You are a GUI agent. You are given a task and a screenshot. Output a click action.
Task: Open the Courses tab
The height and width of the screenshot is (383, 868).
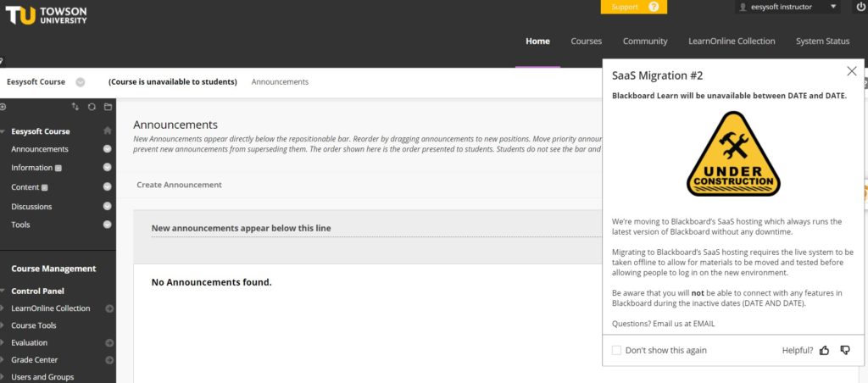click(587, 41)
